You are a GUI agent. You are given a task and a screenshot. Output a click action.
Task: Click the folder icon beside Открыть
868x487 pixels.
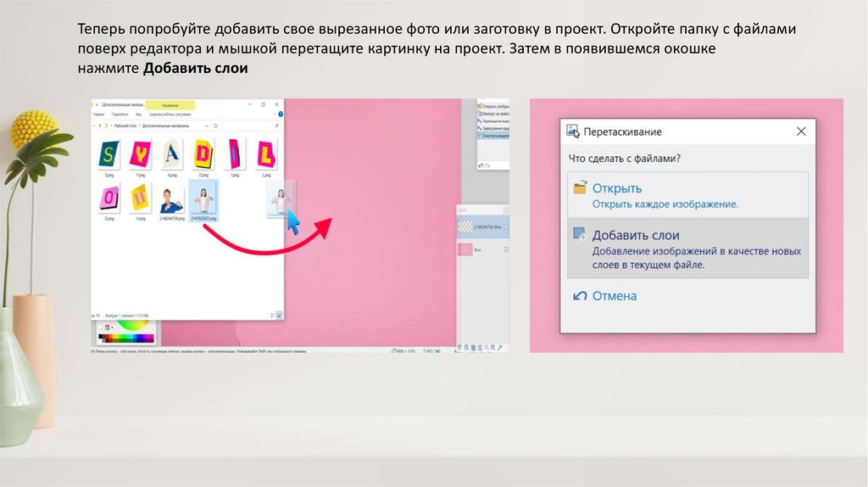[580, 188]
